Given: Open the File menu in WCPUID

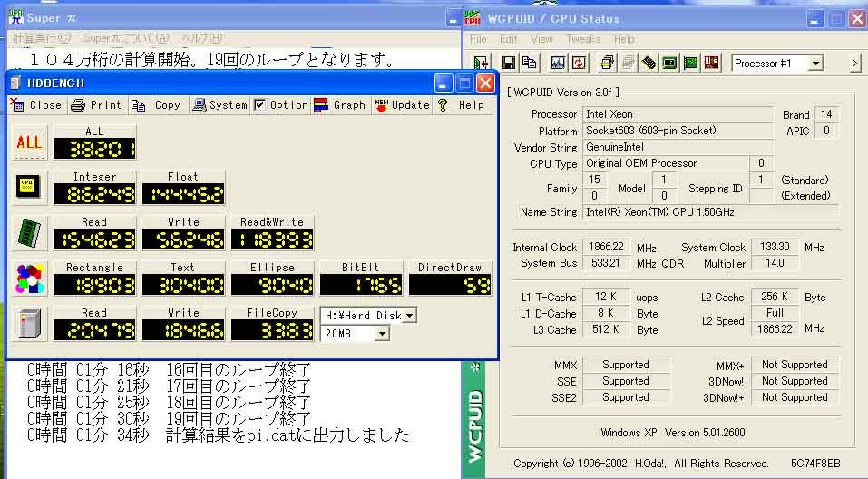Looking at the screenshot, I should (x=478, y=39).
